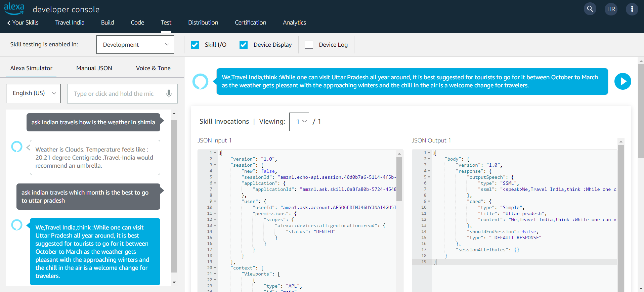Click the Alexa logo
Viewport: 644px width, 292px height.
tap(14, 9)
